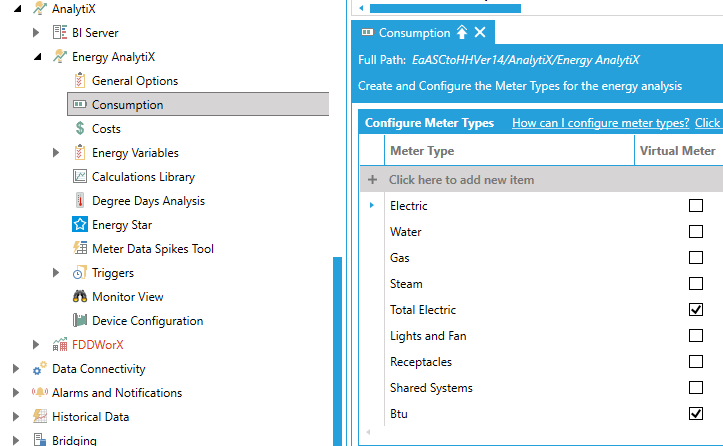Click here to add new item row
Screen dimensions: 723x446
click(x=461, y=180)
